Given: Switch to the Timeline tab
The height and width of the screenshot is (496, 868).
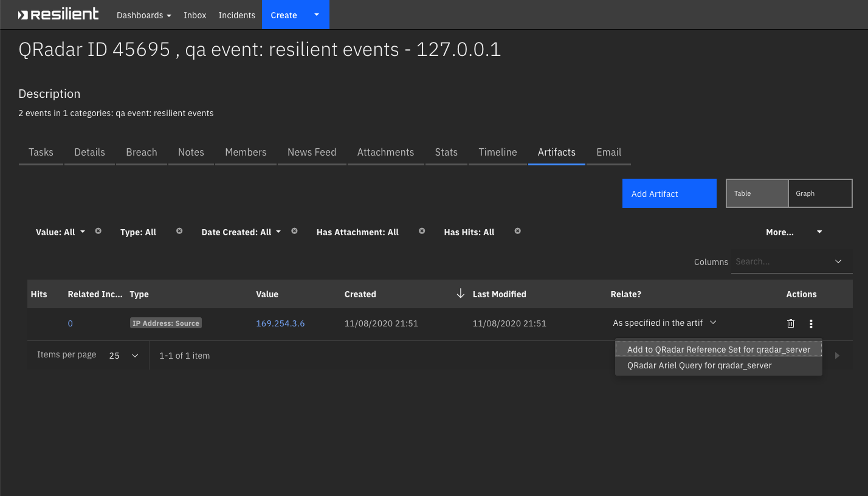Looking at the screenshot, I should point(497,152).
